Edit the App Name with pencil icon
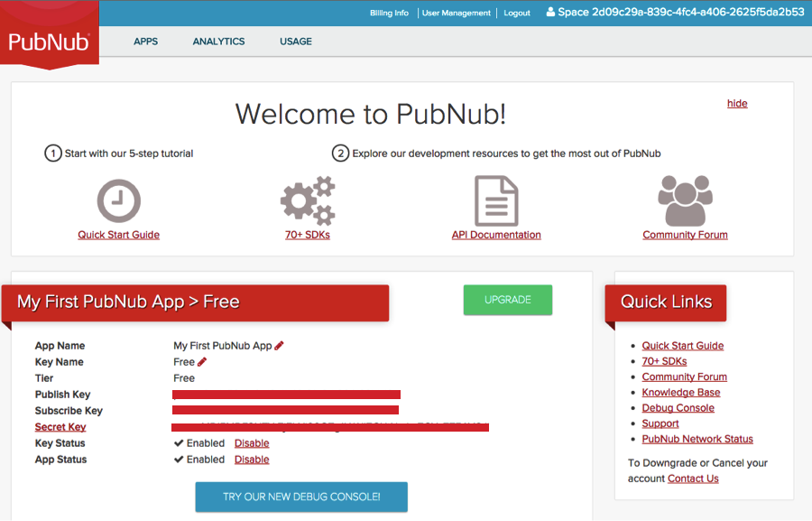812x521 pixels. pyautogui.click(x=280, y=346)
